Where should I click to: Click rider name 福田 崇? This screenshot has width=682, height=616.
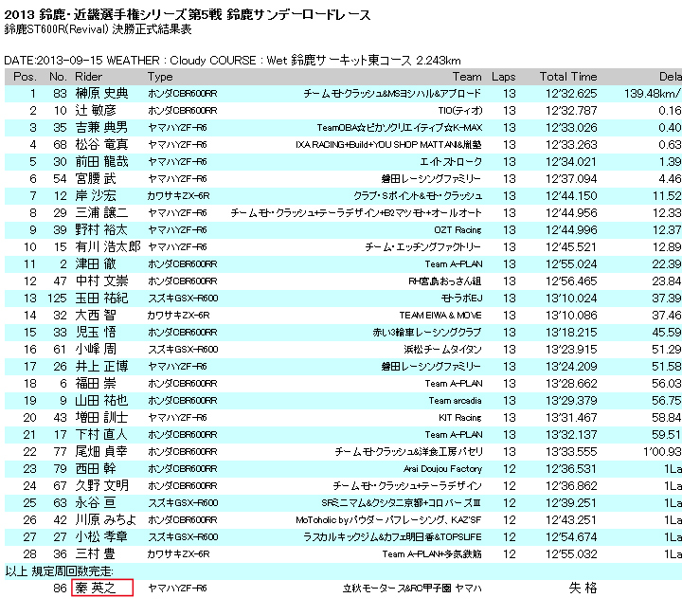[x=96, y=383]
